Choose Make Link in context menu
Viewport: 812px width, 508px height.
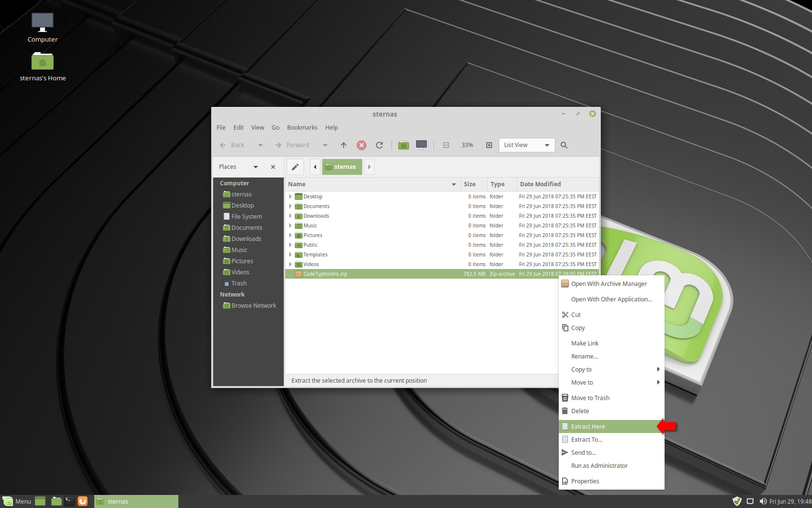[x=611, y=344]
